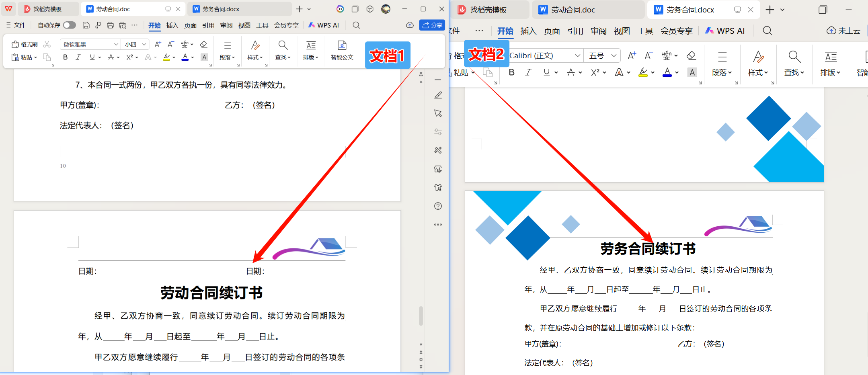Screen dimensions: 868x375
Task: Click the help question-mark icon on right sidebar
Action: coord(438,206)
